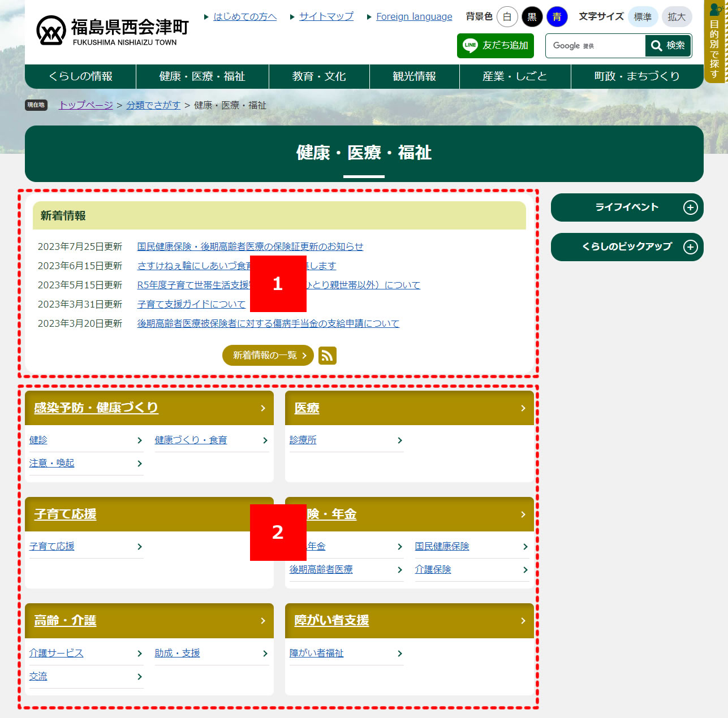Expand the くらしのピックアップ panel
The height and width of the screenshot is (718, 728).
click(627, 247)
